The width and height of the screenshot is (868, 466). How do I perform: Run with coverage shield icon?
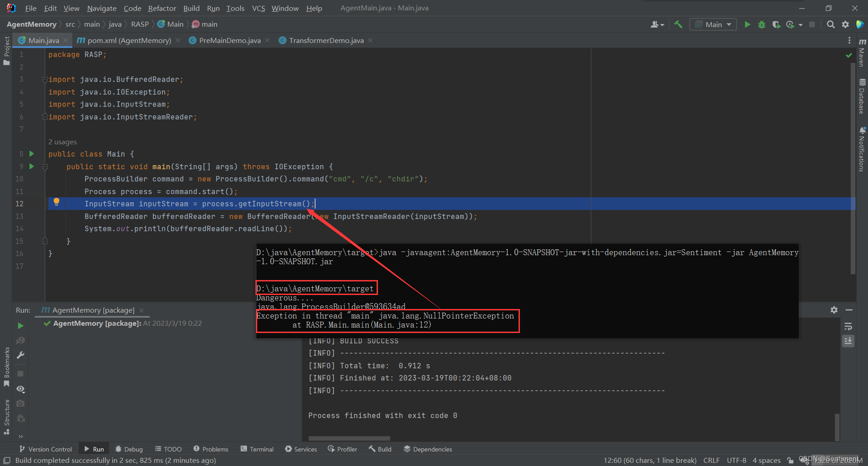point(776,24)
